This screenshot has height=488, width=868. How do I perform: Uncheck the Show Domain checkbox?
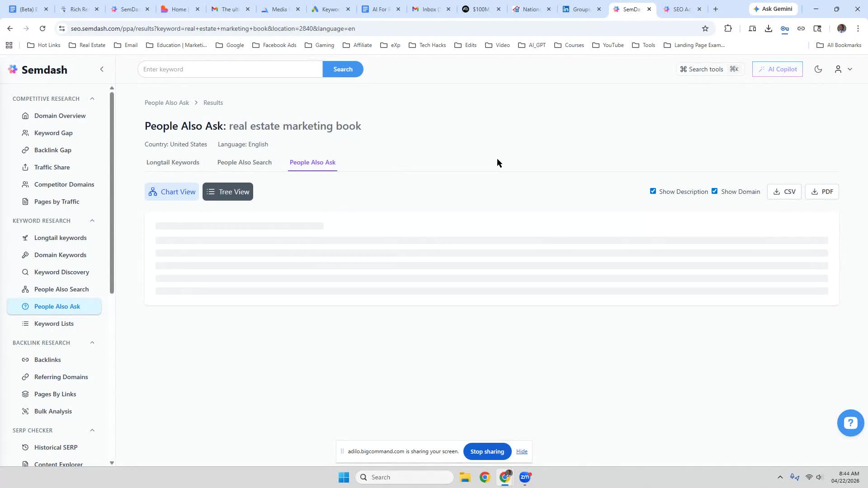(x=715, y=191)
